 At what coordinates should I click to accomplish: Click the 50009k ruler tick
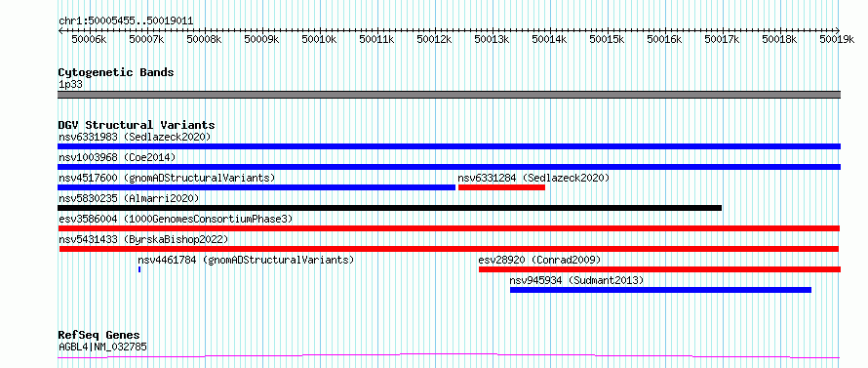point(261,39)
